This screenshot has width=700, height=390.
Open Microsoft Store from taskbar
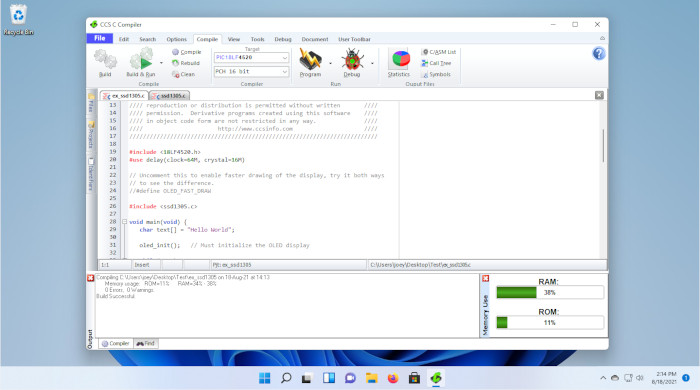414,378
